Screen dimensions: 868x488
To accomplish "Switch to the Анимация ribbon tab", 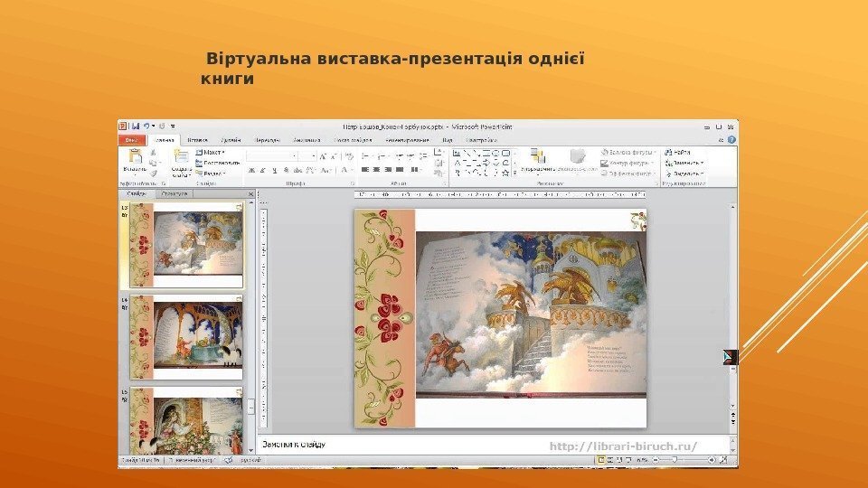I will pos(307,140).
